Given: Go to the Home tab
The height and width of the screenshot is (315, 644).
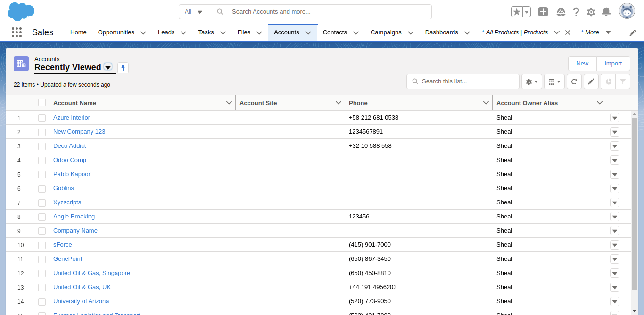Looking at the screenshot, I should [x=78, y=32].
